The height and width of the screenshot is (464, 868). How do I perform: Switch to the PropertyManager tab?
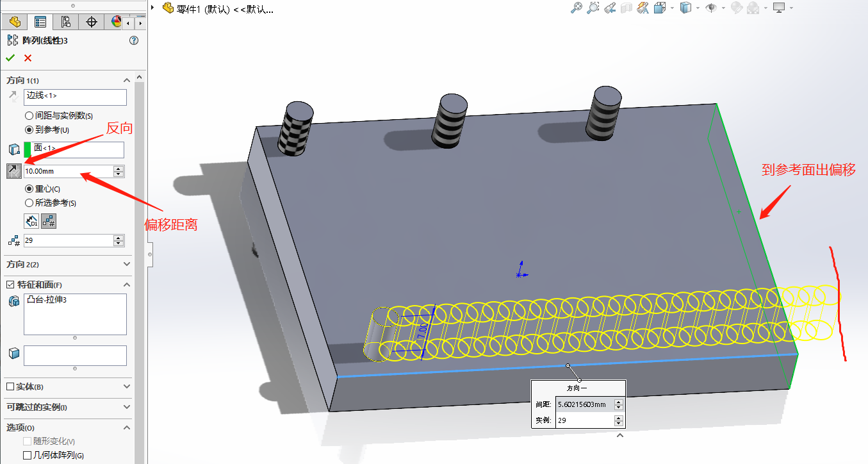(40, 22)
